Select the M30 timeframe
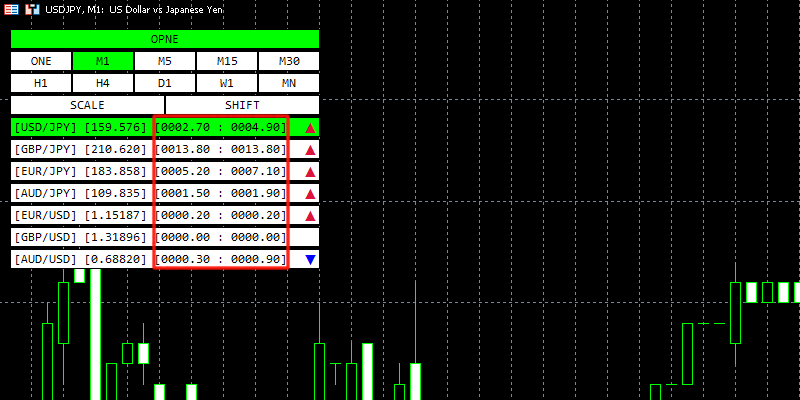Image resolution: width=800 pixels, height=400 pixels. 288,61
